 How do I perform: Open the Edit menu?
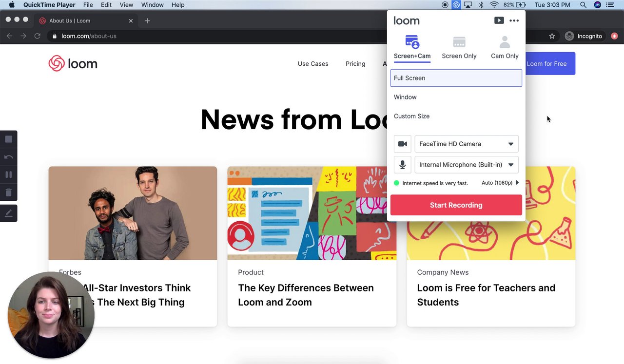[x=106, y=5]
